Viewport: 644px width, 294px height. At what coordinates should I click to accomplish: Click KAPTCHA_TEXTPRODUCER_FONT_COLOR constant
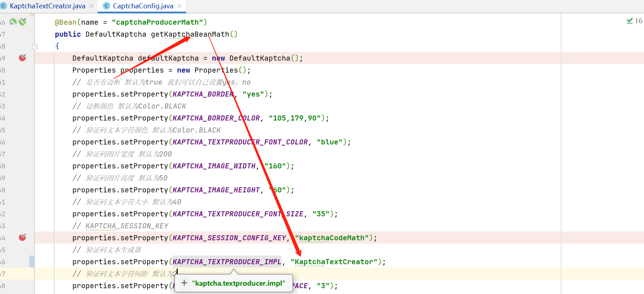[240, 142]
